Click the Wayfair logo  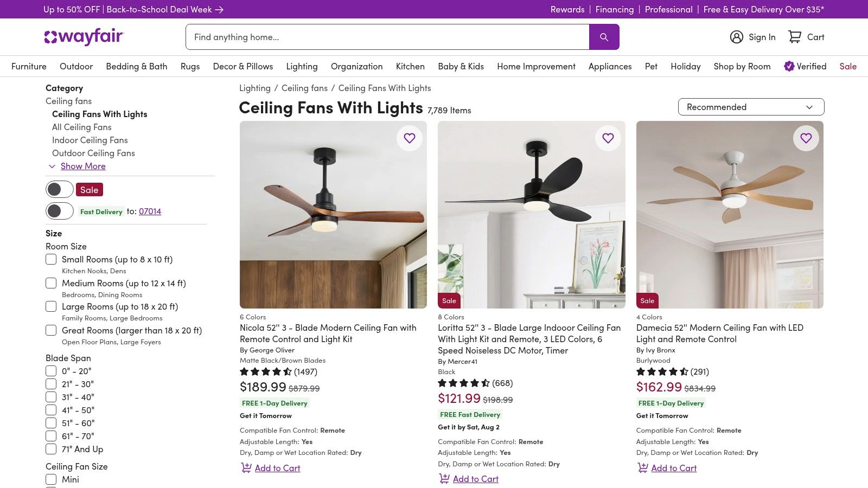coord(84,36)
